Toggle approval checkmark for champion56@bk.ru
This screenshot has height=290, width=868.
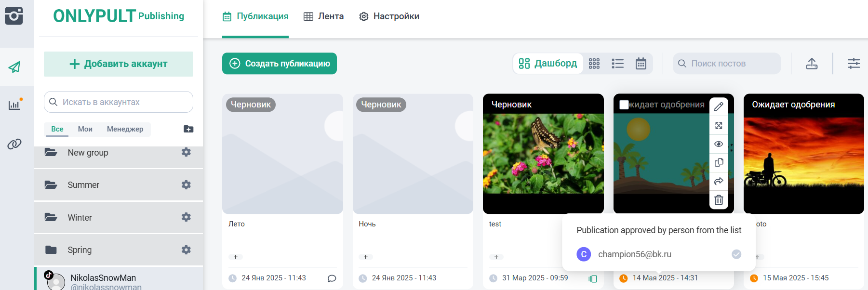(x=736, y=254)
